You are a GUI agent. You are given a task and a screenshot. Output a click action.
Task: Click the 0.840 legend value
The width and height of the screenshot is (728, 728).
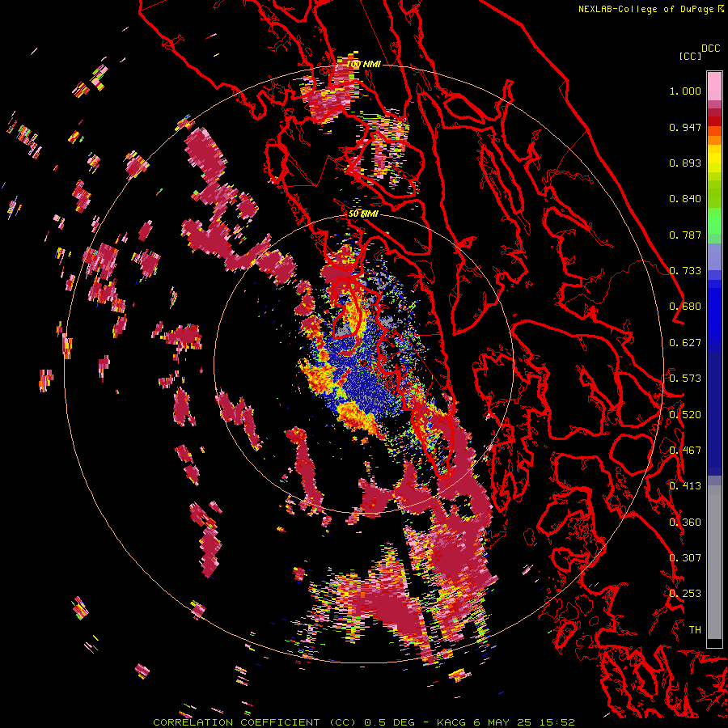click(685, 199)
